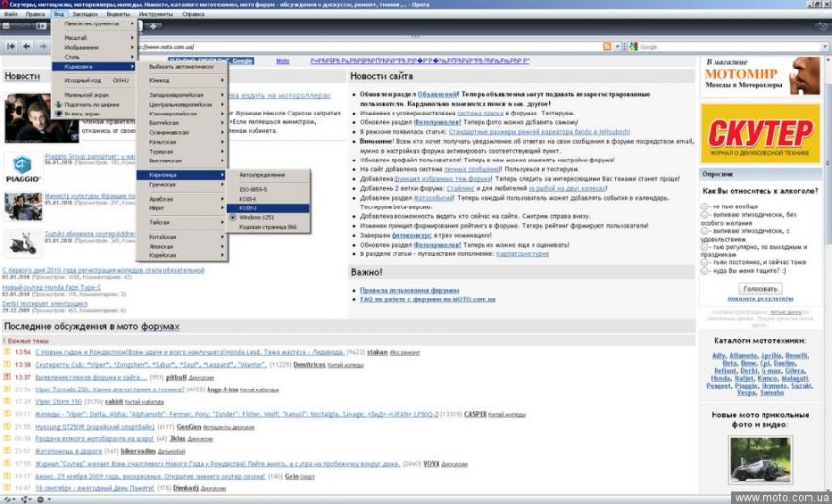Expand the Масштаб submenu
Screen dimensions: 832x504
94,38
